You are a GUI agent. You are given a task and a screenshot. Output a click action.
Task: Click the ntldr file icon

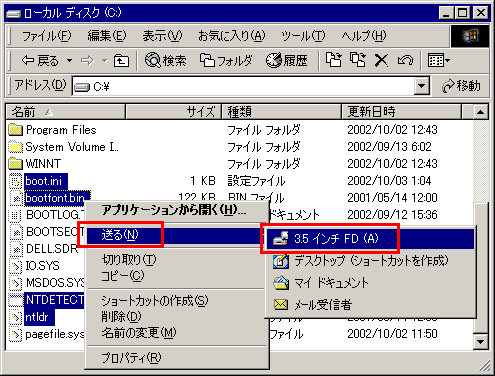[x=15, y=317]
